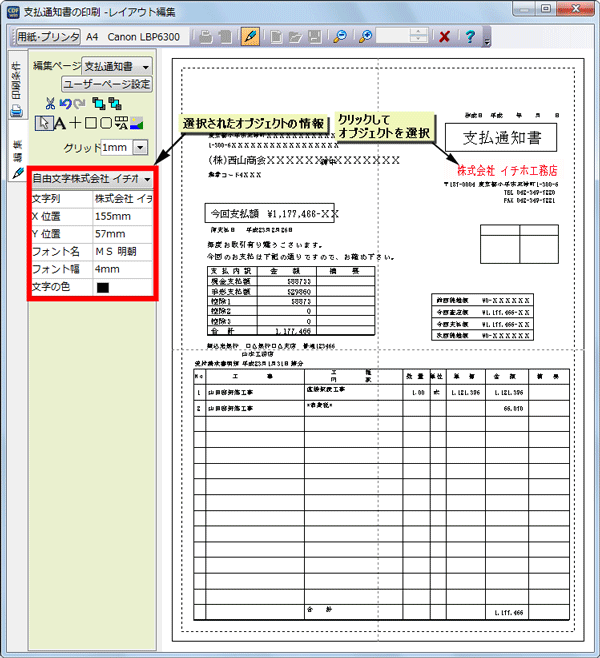Viewport: 600px width, 658px height.
Task: Click the black 文字の色 color swatch
Action: click(102, 288)
